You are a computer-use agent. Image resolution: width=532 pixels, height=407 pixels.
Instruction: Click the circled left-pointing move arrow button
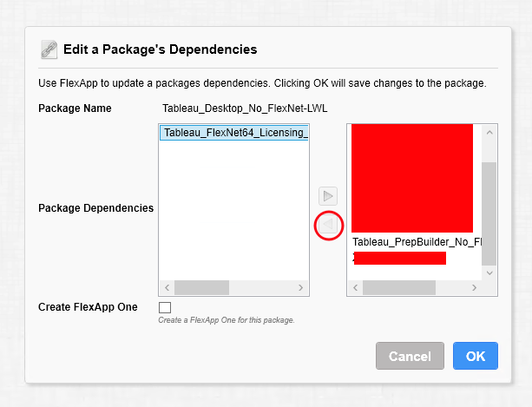328,225
